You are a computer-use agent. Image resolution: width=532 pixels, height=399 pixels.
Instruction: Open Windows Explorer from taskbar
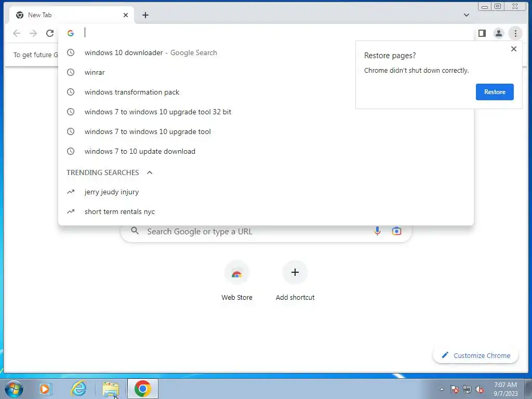pyautogui.click(x=111, y=389)
